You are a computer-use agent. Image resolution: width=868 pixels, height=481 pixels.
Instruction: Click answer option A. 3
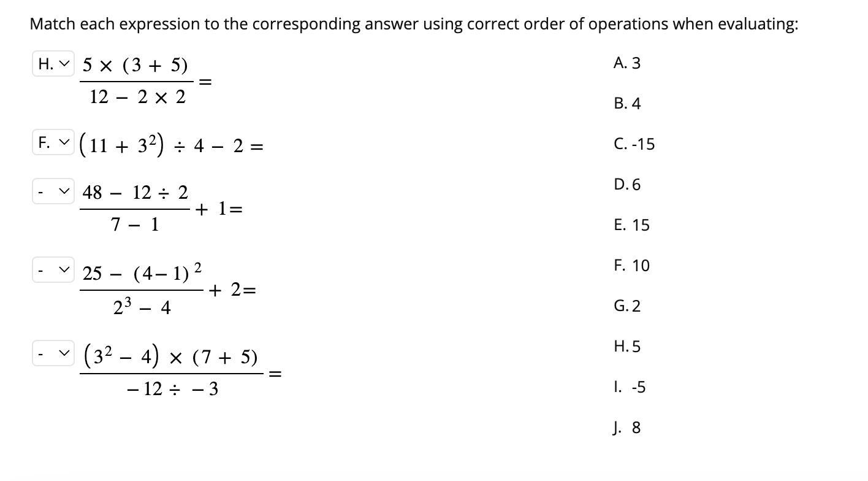[626, 63]
